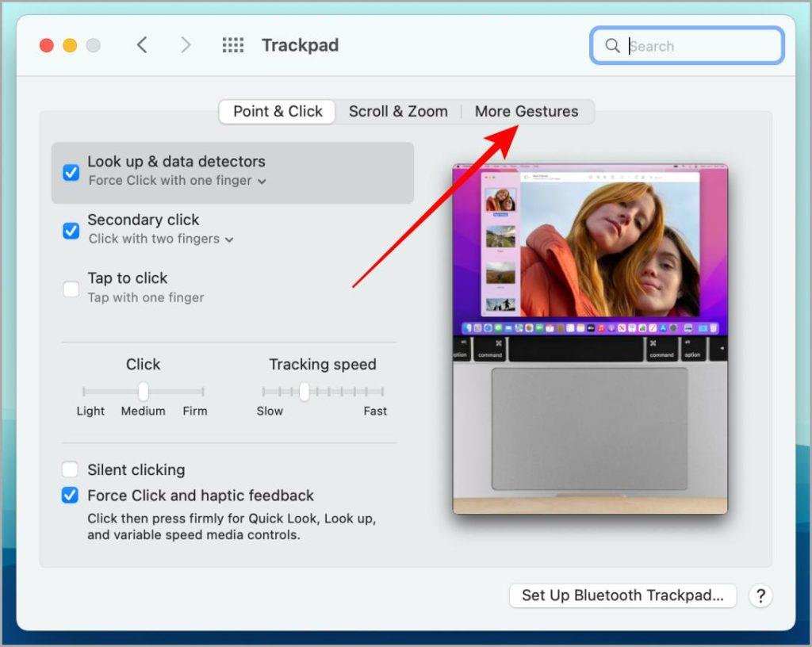Click the magnifying glass search icon
This screenshot has height=647, width=812.
612,45
